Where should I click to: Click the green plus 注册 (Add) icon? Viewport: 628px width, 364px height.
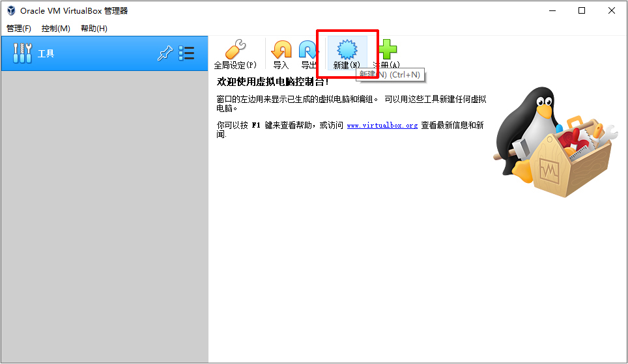coord(388,49)
